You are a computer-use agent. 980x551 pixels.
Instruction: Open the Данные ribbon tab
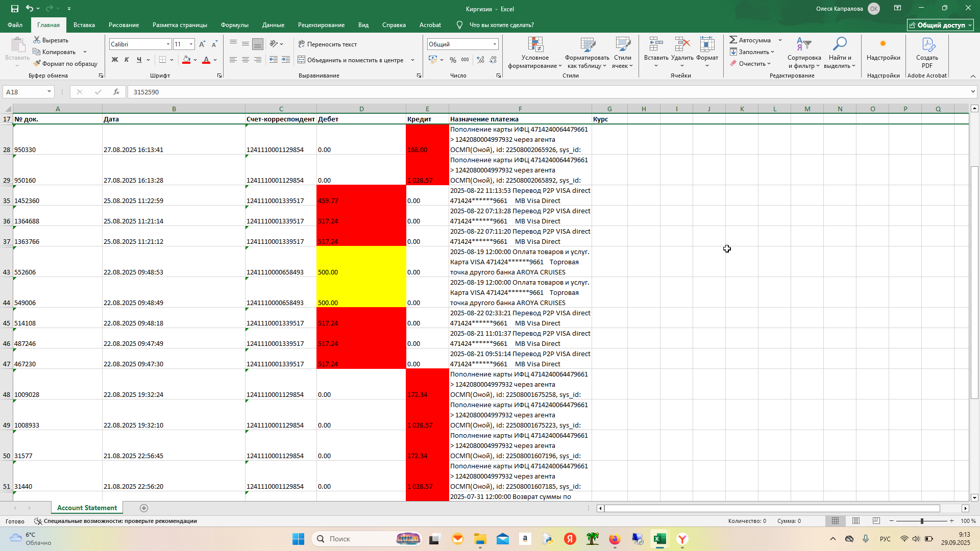273,25
